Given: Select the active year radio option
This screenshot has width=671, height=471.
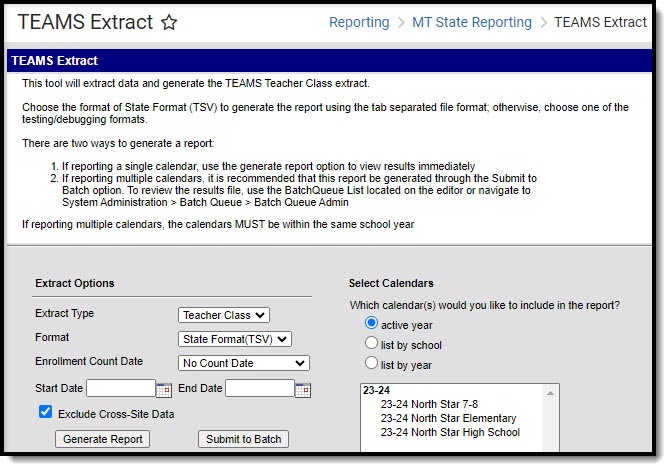Looking at the screenshot, I should point(371,323).
